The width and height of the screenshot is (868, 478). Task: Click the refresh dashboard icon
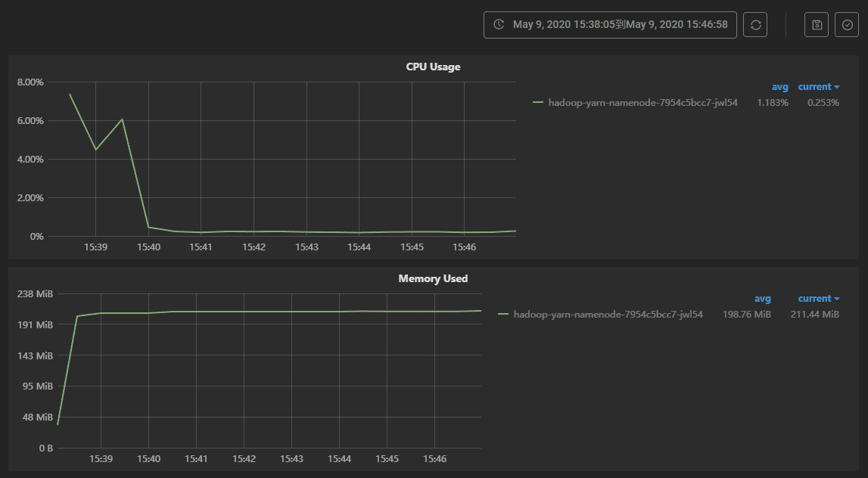tap(755, 25)
